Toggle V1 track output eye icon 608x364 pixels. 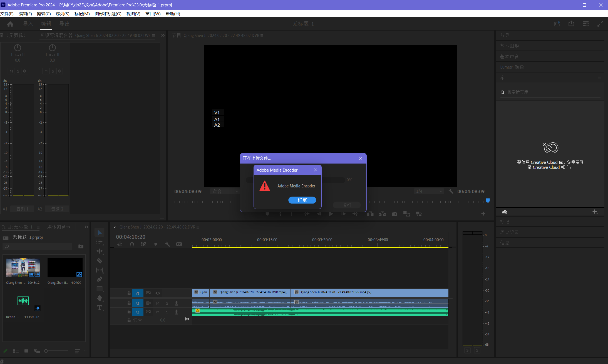(158, 293)
